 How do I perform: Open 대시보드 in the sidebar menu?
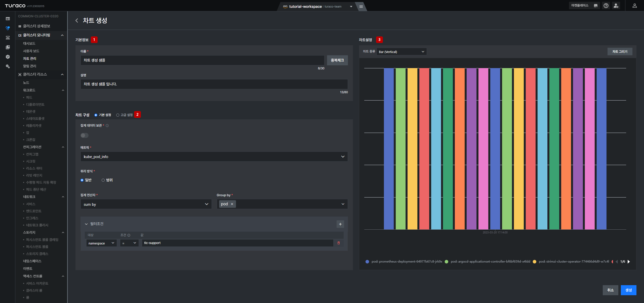tap(29, 43)
